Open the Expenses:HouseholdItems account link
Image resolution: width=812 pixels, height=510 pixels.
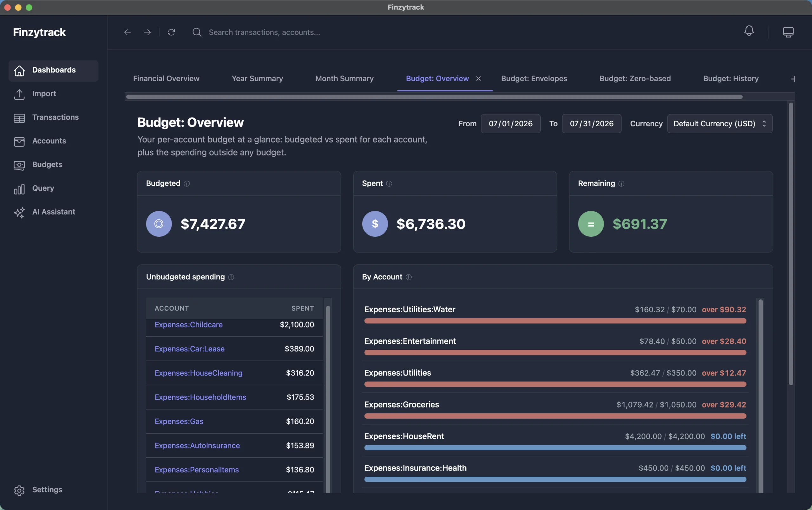click(x=200, y=397)
